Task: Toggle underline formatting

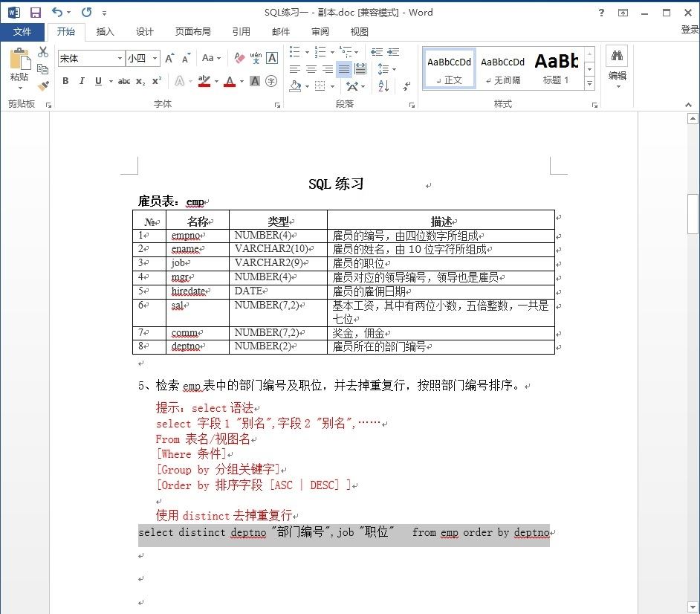Action: coord(98,81)
